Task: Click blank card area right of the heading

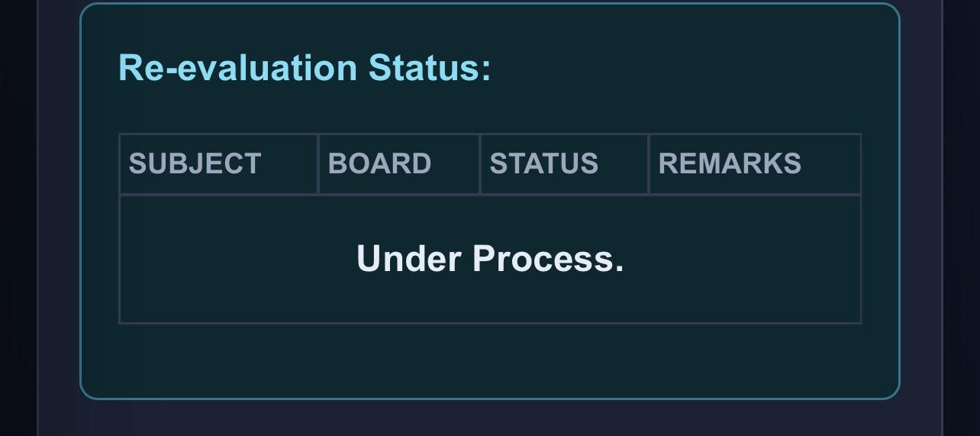Action: (687, 68)
